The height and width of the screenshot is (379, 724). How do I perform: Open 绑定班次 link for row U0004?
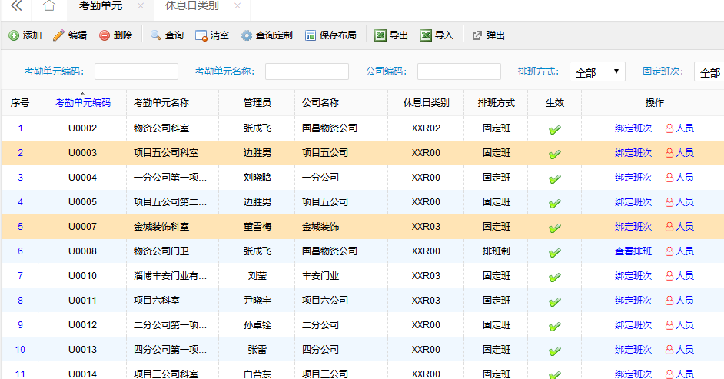633,177
